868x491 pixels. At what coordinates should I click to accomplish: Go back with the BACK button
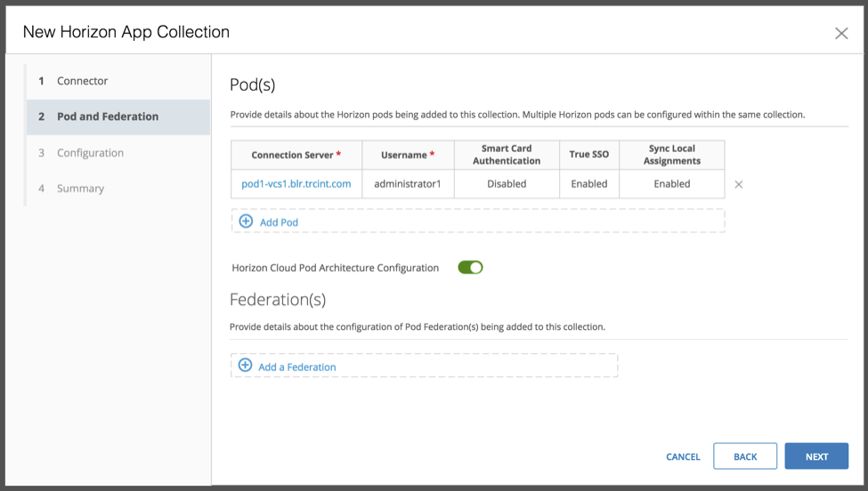pyautogui.click(x=745, y=456)
